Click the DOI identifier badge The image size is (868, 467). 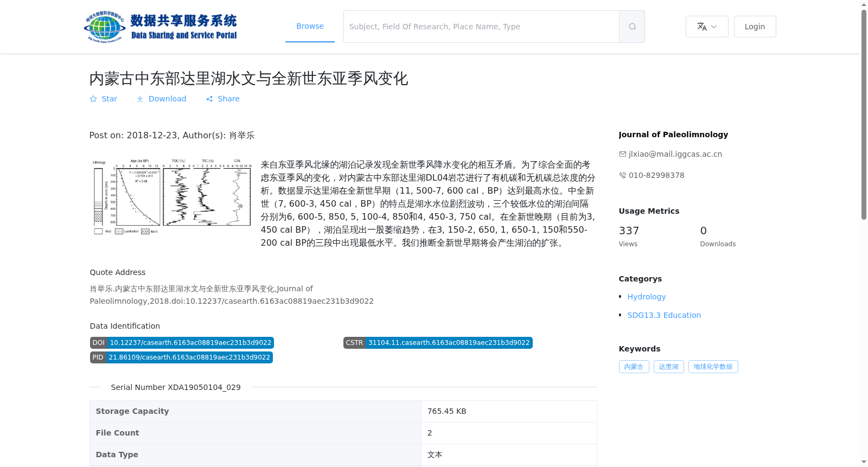click(182, 343)
